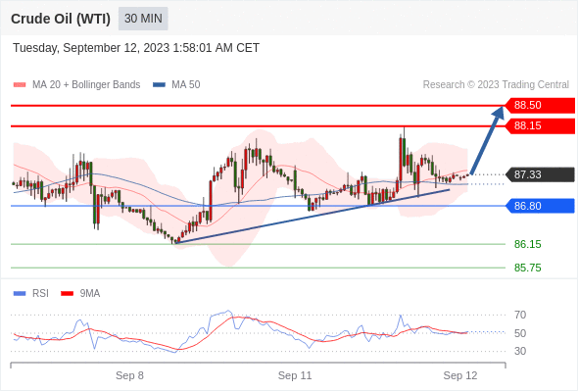Click the RSI 70 level label
Screen dimensions: 578x392
tap(520, 315)
